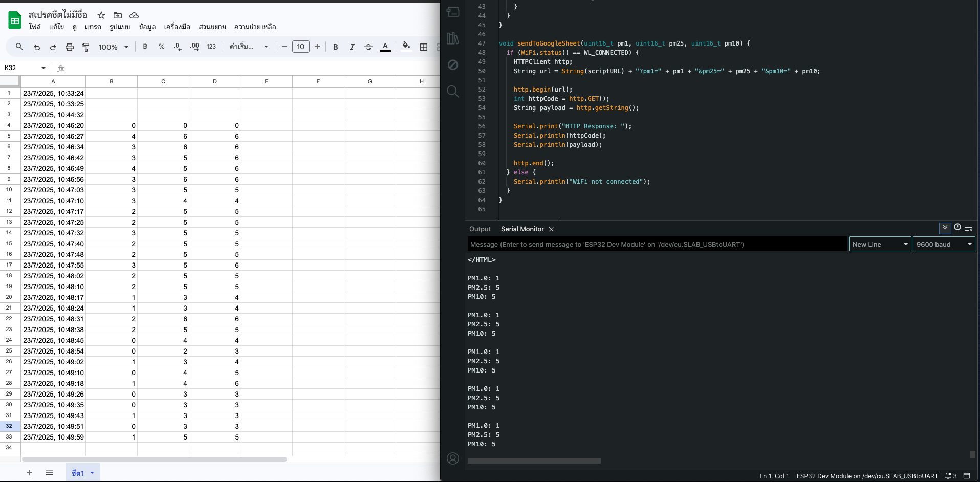Click the add new sheet plus button

pos(29,473)
